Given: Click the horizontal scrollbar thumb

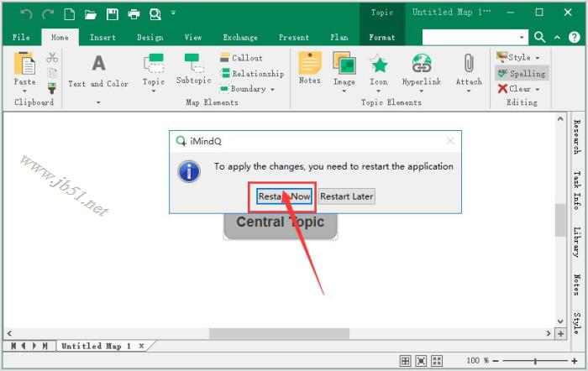Looking at the screenshot, I should 280,333.
